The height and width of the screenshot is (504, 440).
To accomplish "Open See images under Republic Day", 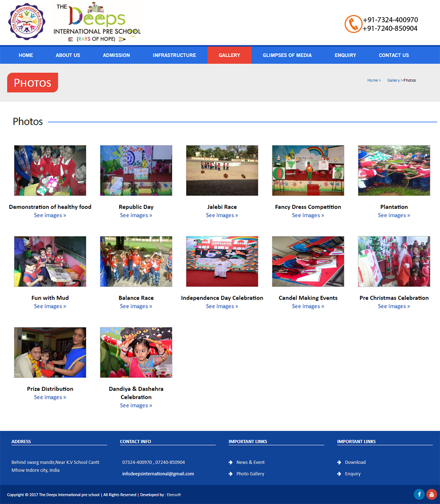I will (136, 215).
